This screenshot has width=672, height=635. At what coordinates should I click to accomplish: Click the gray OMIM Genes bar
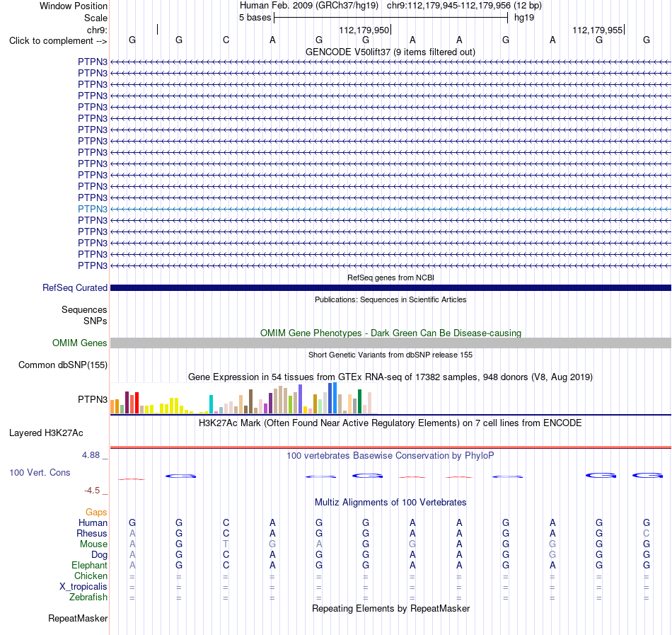tap(390, 343)
